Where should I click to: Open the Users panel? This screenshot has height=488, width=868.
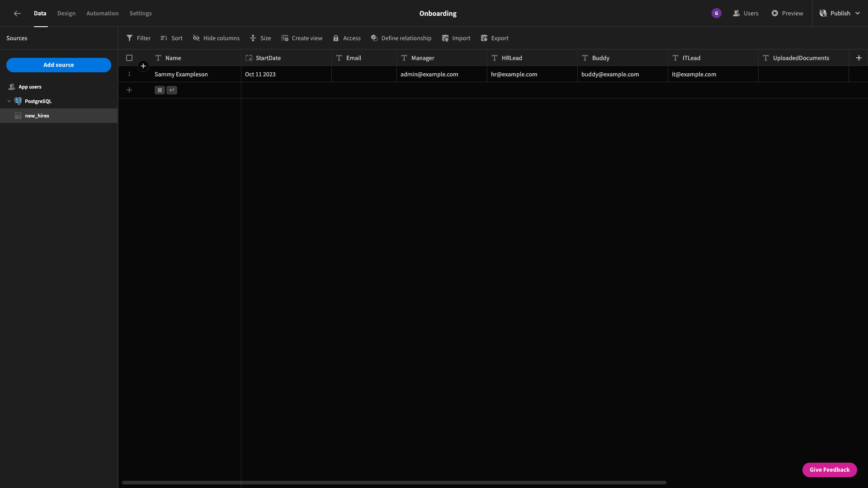(x=746, y=14)
